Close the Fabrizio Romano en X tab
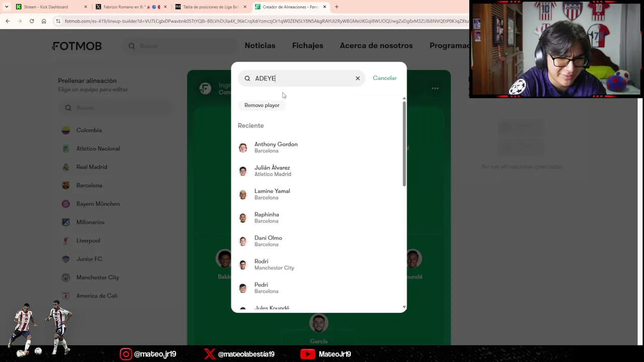Screen dimensions: 644x362 (165, 7)
